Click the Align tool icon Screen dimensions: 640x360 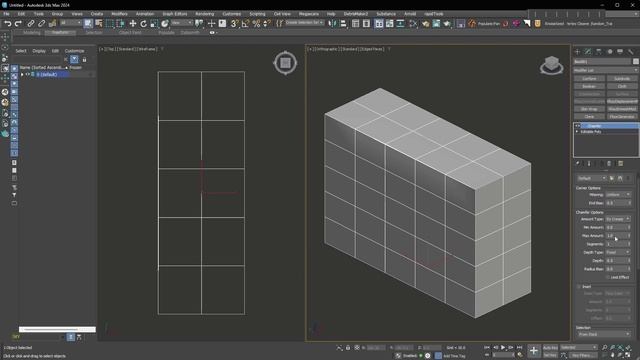(343, 24)
